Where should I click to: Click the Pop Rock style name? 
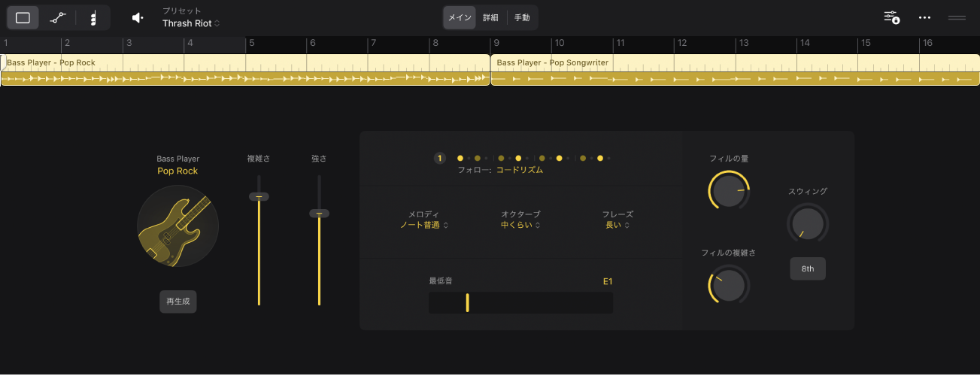click(177, 171)
